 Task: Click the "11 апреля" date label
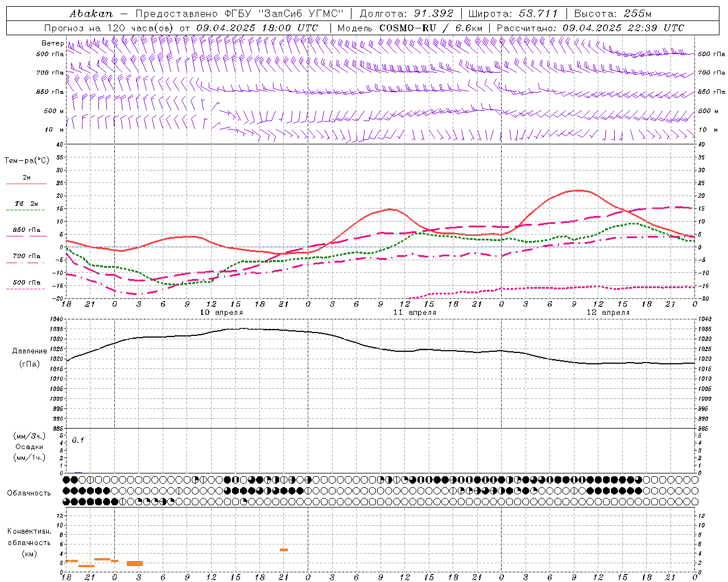coord(415,312)
